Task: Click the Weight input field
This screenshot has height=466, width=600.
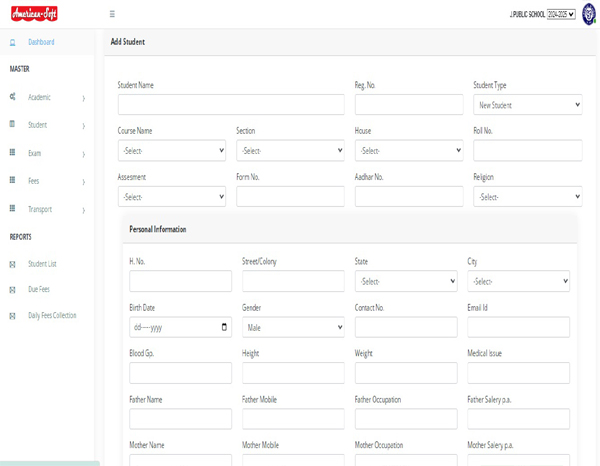Action: [x=406, y=373]
